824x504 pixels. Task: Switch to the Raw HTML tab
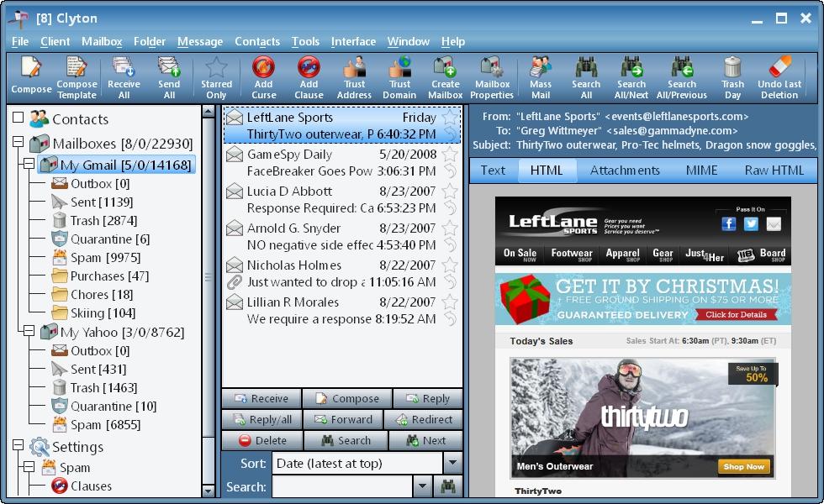click(774, 170)
